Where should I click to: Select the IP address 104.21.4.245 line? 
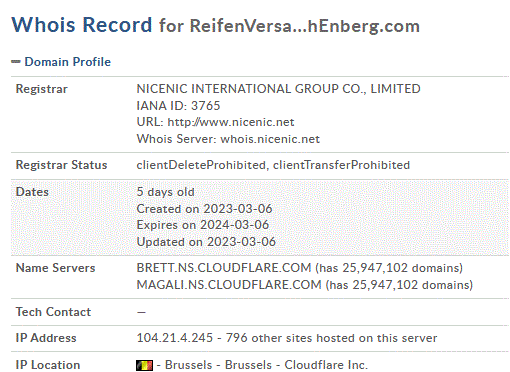[287, 338]
